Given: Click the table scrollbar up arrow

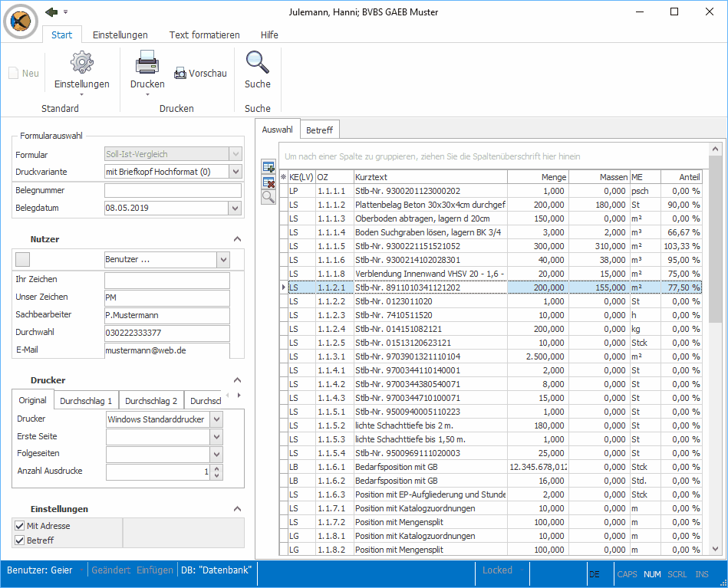Looking at the screenshot, I should point(715,149).
